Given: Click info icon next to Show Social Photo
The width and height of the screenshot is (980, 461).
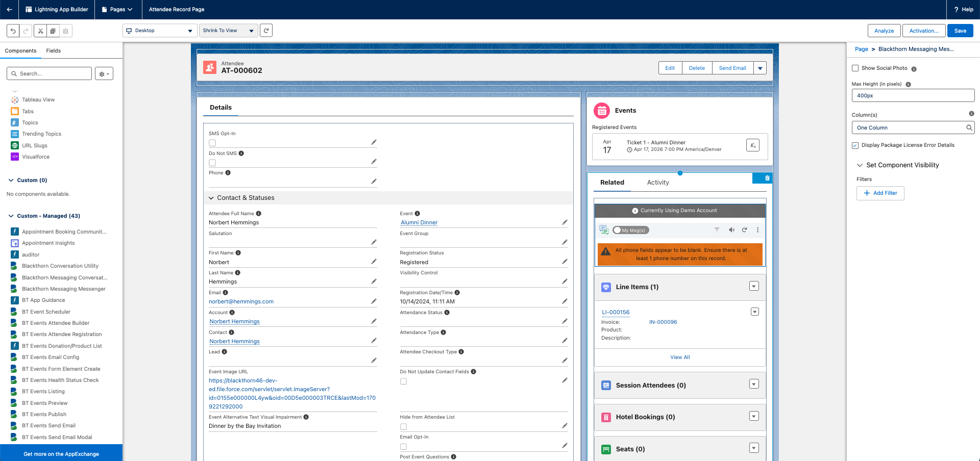Looking at the screenshot, I should click(x=914, y=69).
